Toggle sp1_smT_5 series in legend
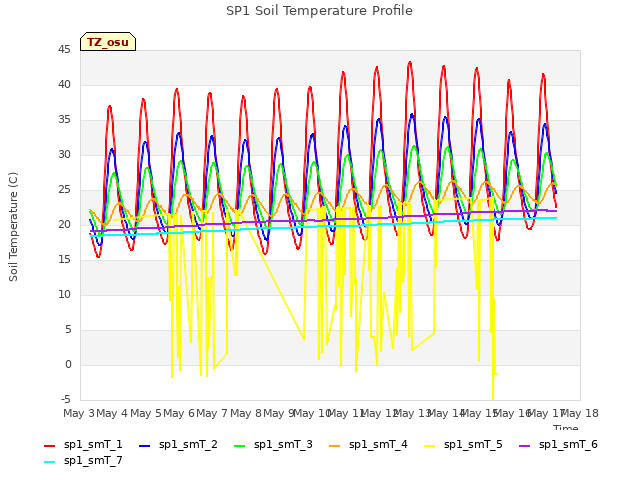This screenshot has width=640, height=480. click(x=464, y=444)
